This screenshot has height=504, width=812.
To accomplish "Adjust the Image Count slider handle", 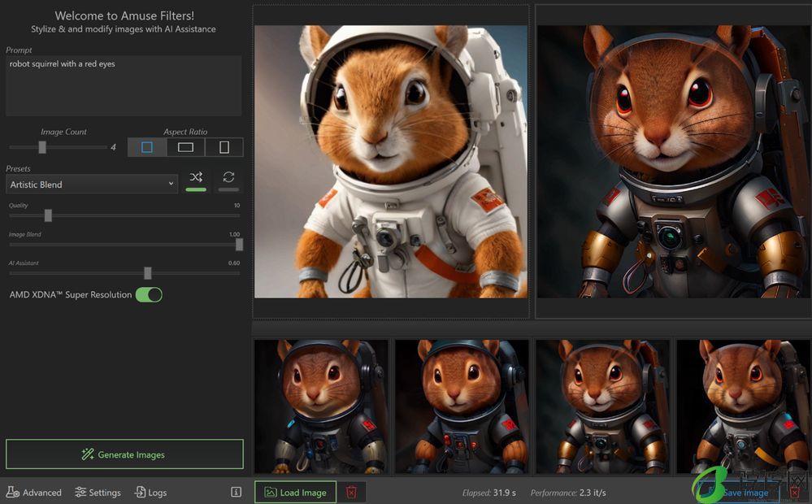I will (x=42, y=147).
